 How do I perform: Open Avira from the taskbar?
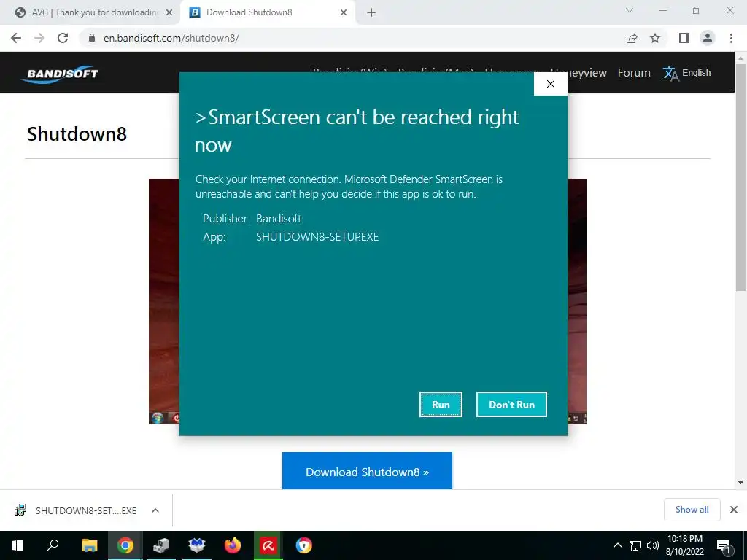pyautogui.click(x=268, y=545)
